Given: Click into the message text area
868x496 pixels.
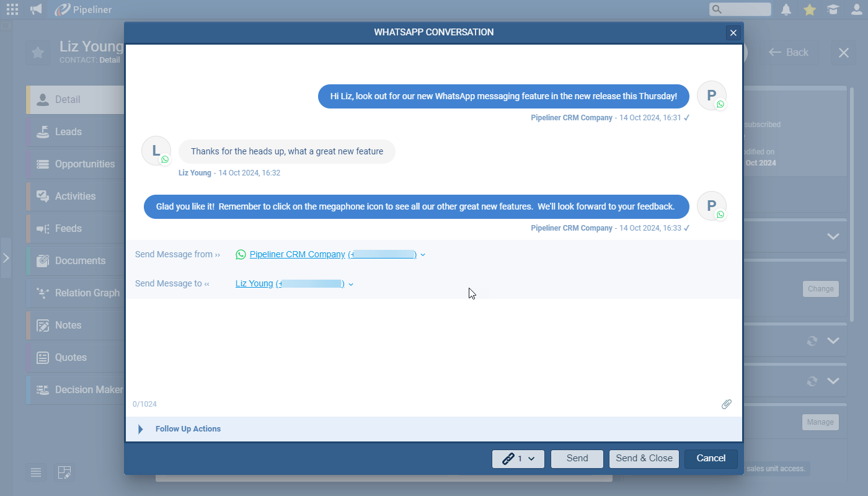Looking at the screenshot, I should tap(433, 347).
